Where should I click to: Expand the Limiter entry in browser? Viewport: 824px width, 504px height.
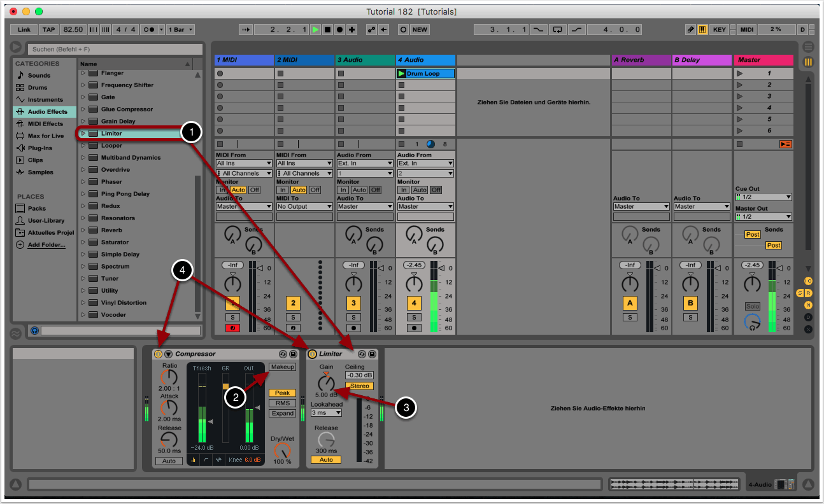(83, 134)
